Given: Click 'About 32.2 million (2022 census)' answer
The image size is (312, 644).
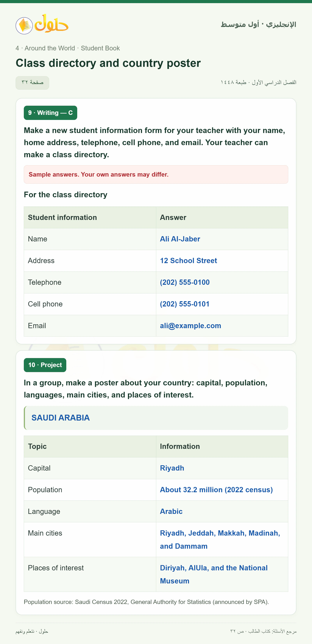Looking at the screenshot, I should click(216, 490).
